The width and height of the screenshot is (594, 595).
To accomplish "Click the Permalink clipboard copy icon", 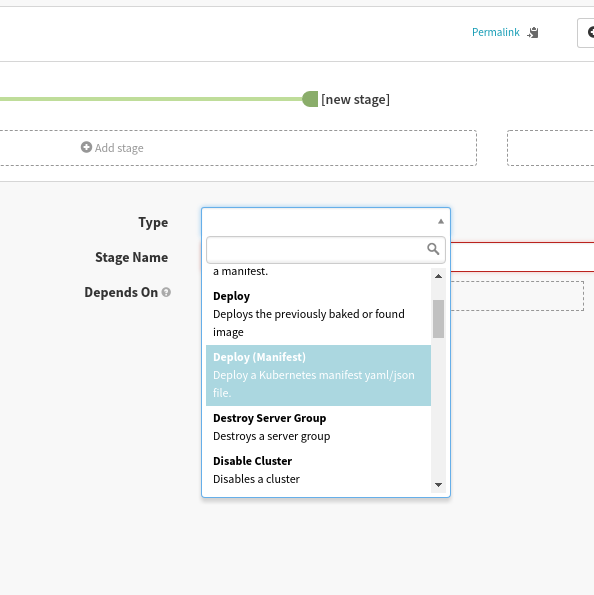I will point(533,33).
